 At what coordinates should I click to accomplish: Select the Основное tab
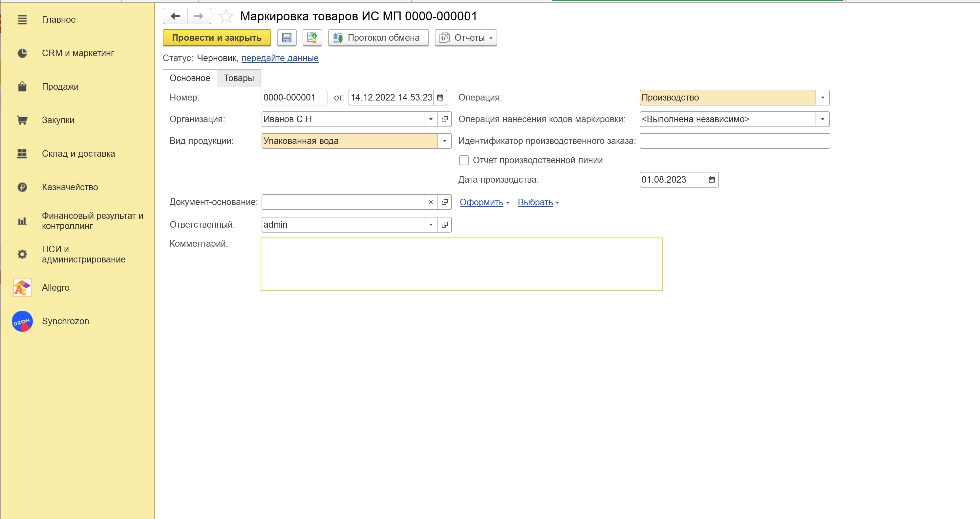point(190,78)
